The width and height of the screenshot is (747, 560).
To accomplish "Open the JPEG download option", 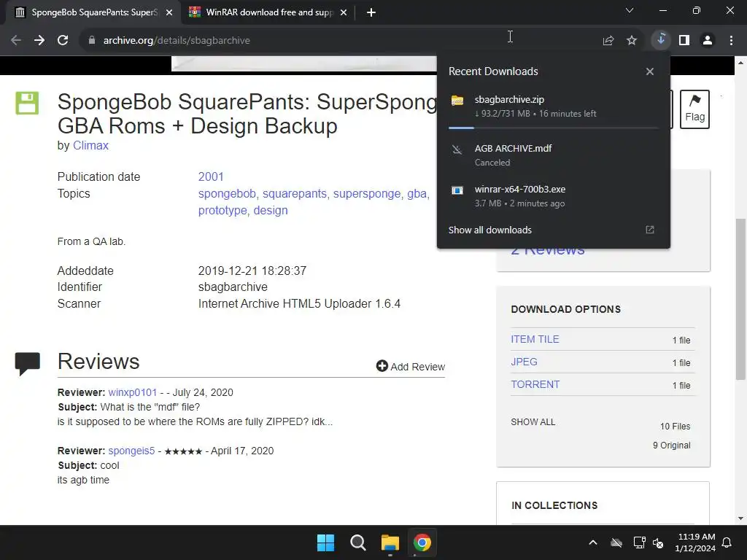I will 524,362.
